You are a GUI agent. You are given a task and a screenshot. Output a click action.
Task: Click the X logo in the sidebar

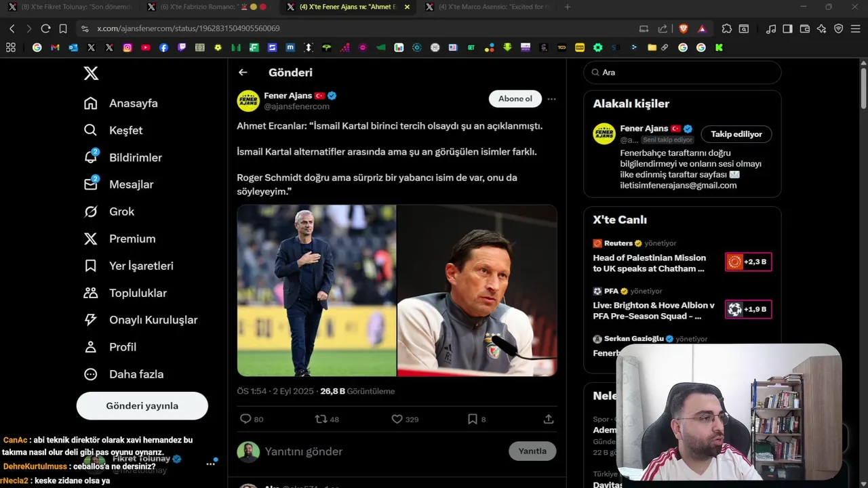91,73
